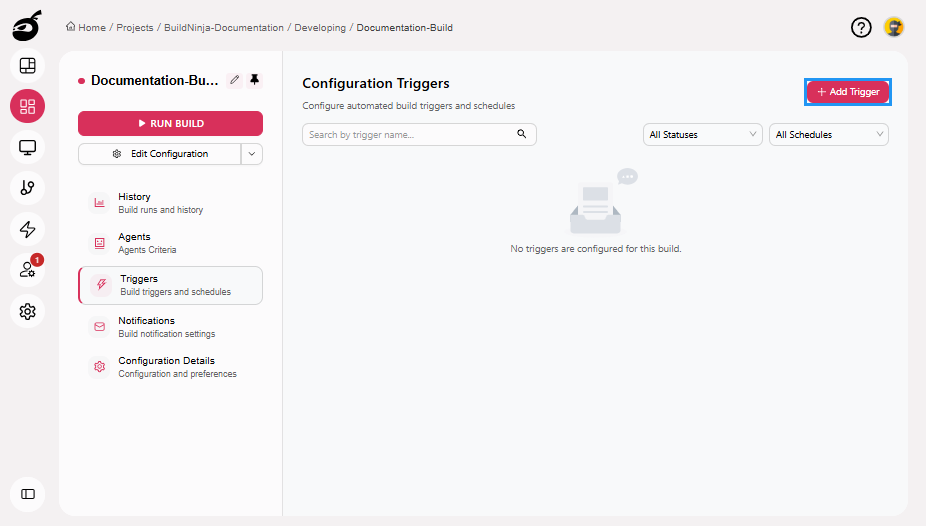Screen dimensions: 926x526
Task: Select the projects grid icon in sidebar
Action: [28, 106]
